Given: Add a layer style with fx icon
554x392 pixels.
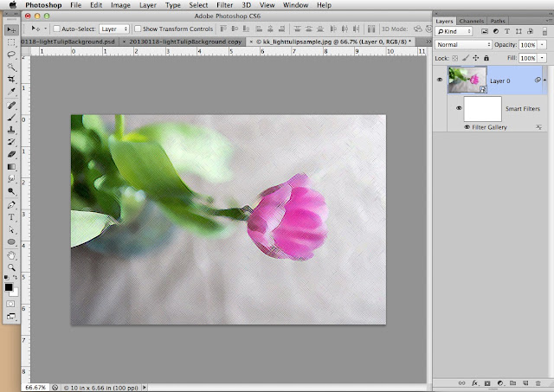Looking at the screenshot, I should coord(475,382).
